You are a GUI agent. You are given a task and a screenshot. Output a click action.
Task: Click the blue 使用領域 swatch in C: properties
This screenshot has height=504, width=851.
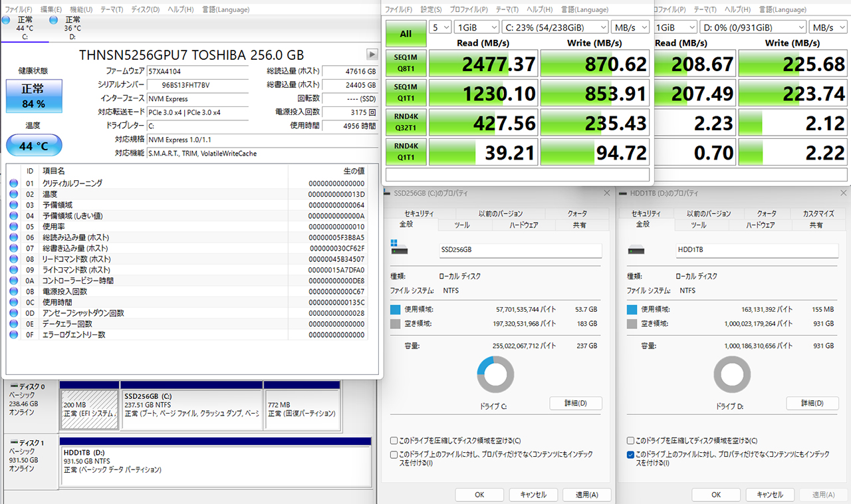pos(396,310)
